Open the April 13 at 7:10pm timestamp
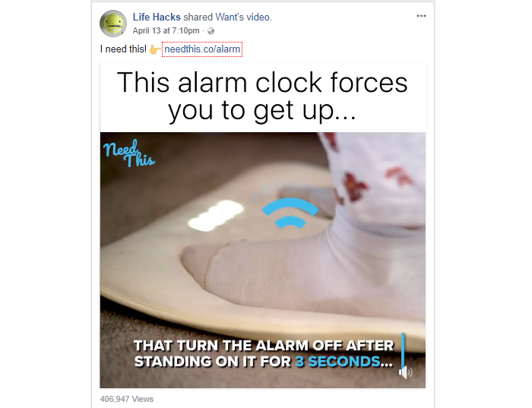 pos(166,31)
